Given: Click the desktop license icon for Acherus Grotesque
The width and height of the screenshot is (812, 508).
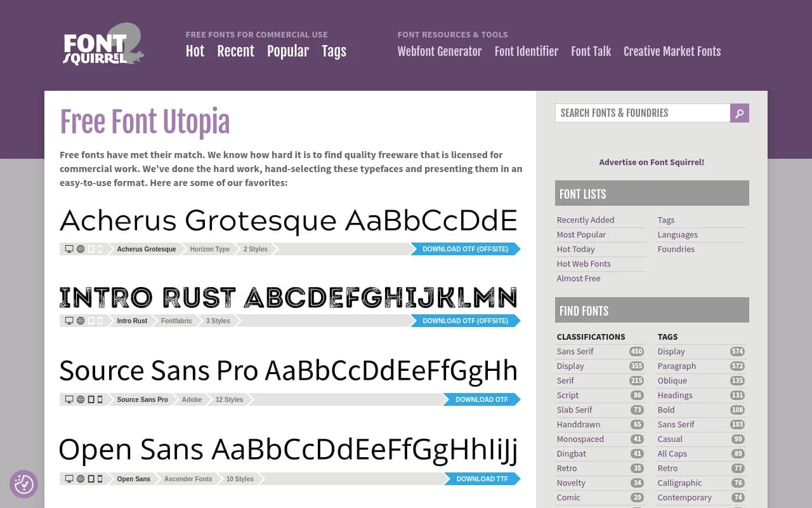Looking at the screenshot, I should [x=69, y=249].
